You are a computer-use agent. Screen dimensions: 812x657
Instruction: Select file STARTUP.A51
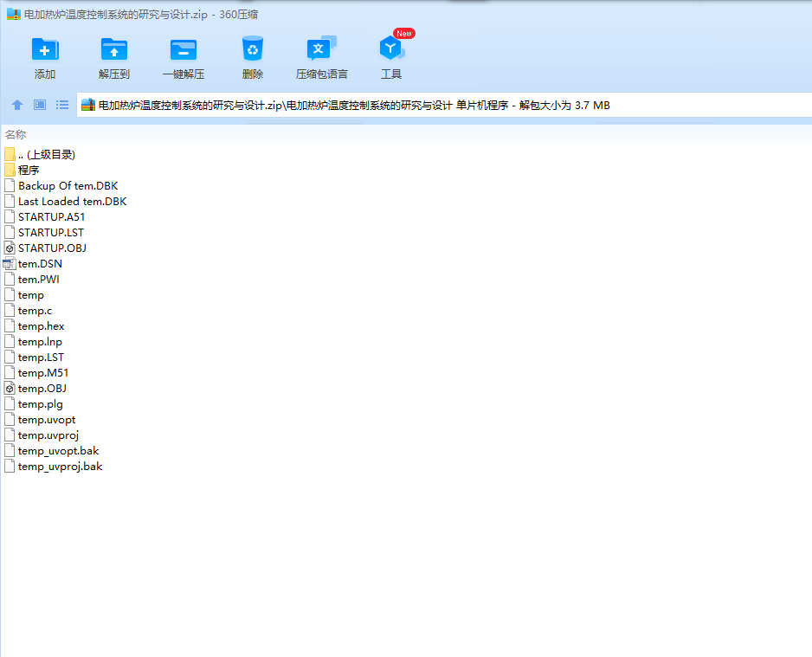[51, 217]
